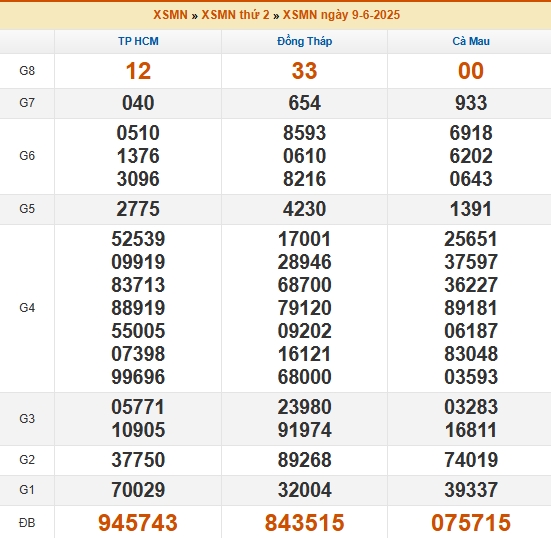
Task: Click G4 number 83048
Action: tap(471, 354)
